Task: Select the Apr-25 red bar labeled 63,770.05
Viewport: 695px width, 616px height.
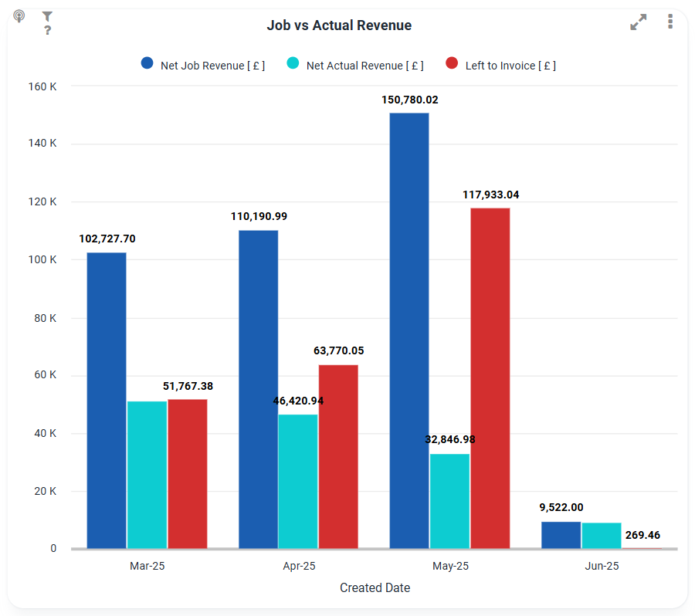Action: click(x=338, y=456)
